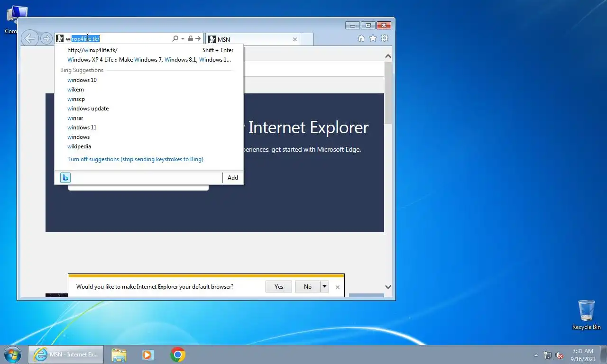Expand the No button dropdown arrow
This screenshot has height=364, width=607.
point(324,287)
